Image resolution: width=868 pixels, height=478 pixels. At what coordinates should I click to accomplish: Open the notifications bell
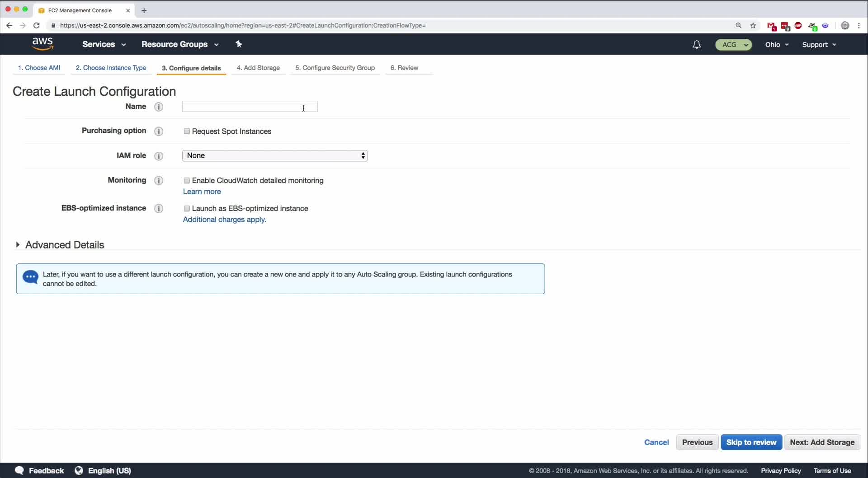(697, 44)
